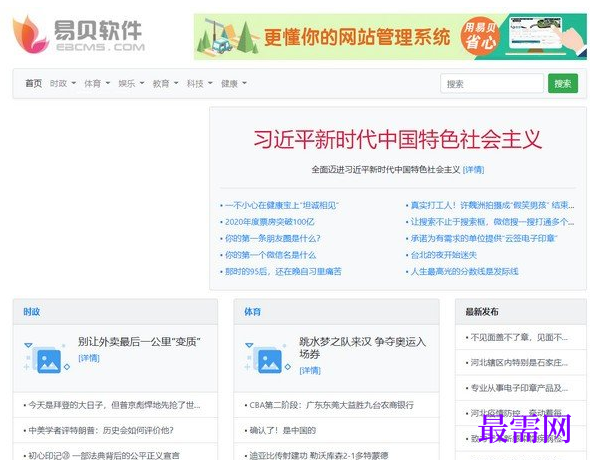Open 详情 link under 跳水梦之队来汉
This screenshot has height=460, width=590.
click(310, 370)
